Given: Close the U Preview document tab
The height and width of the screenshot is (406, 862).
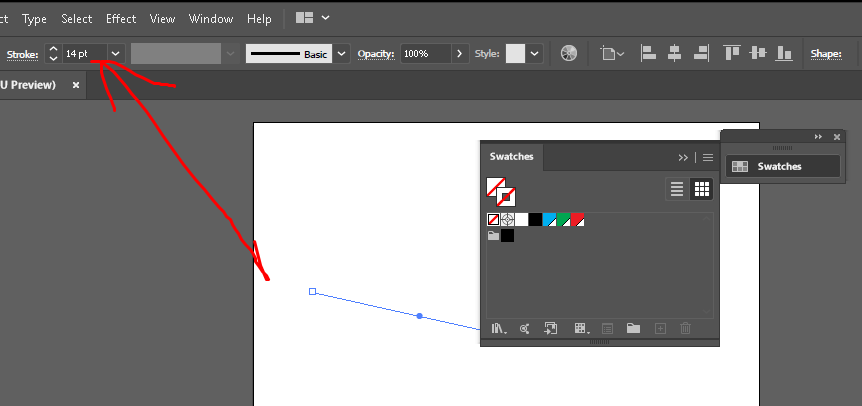Looking at the screenshot, I should (x=76, y=85).
